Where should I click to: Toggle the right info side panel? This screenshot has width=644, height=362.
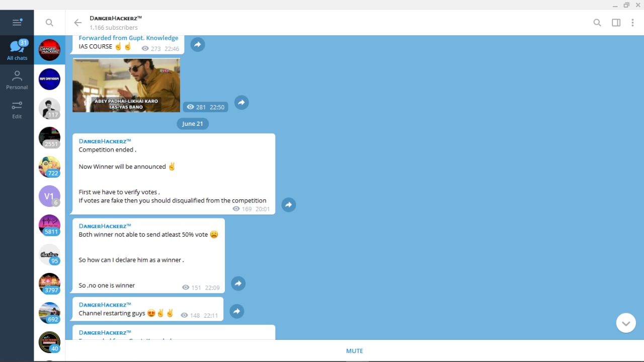pos(616,23)
